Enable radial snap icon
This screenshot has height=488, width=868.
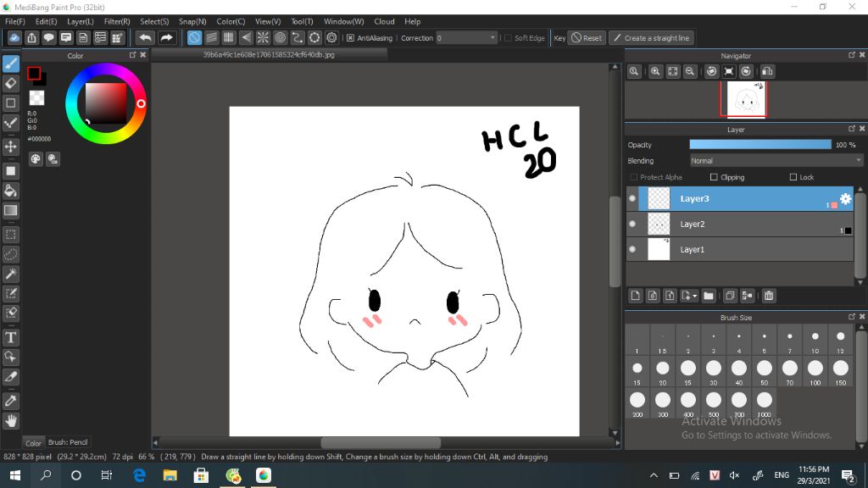coord(263,37)
